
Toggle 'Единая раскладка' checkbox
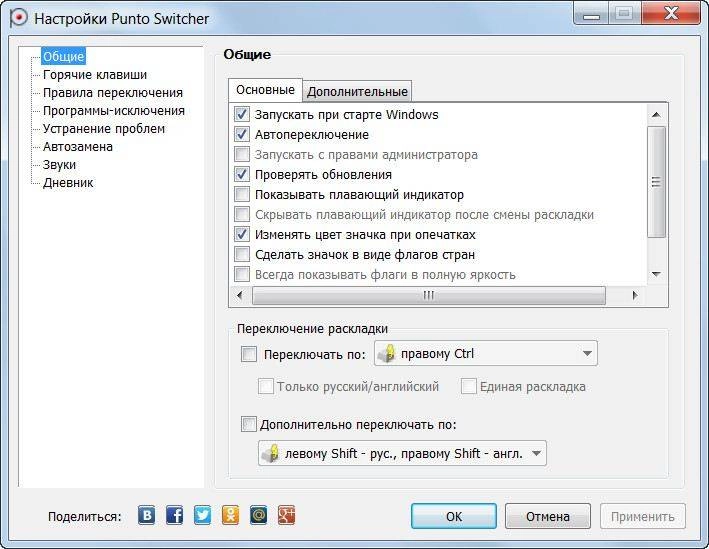(468, 386)
